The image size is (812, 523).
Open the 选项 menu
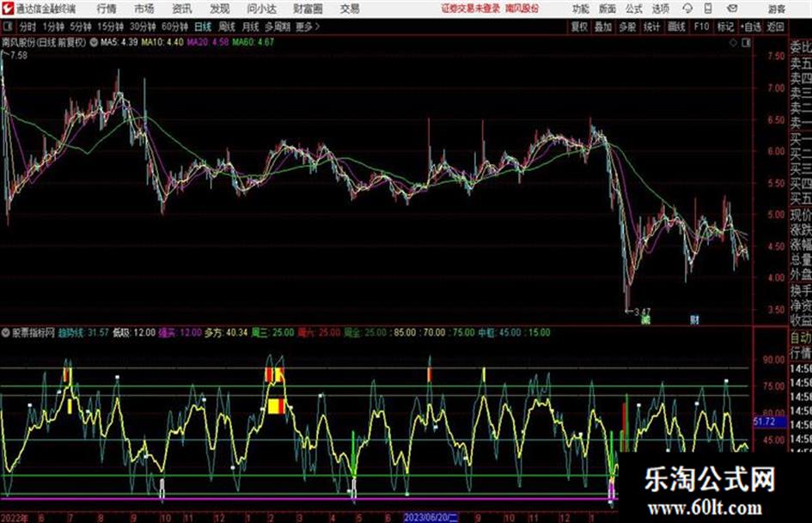(660, 9)
